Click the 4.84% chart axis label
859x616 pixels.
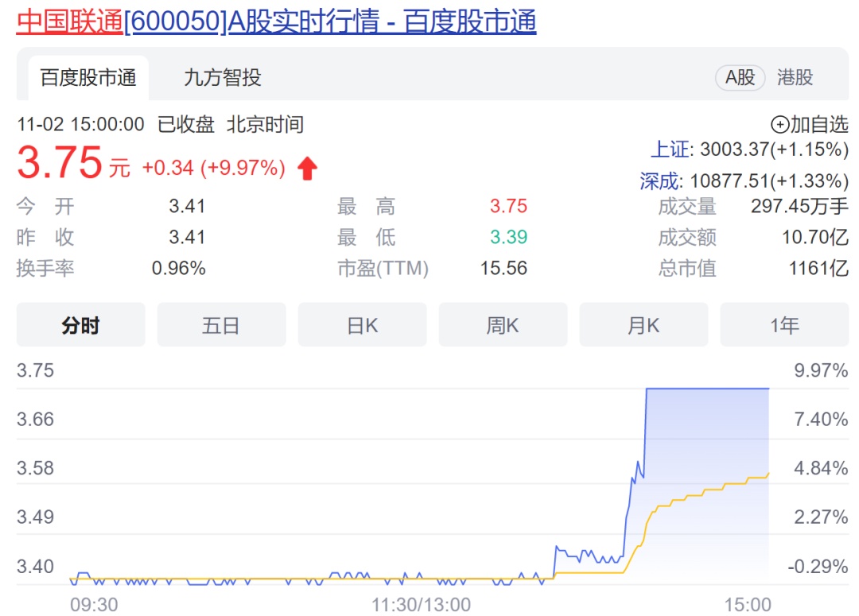coord(821,468)
